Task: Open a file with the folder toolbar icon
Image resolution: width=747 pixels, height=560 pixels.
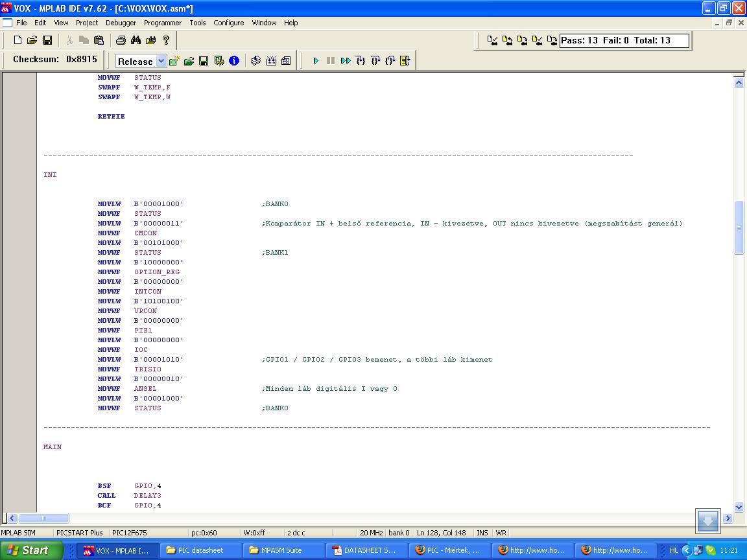Action: (32, 40)
